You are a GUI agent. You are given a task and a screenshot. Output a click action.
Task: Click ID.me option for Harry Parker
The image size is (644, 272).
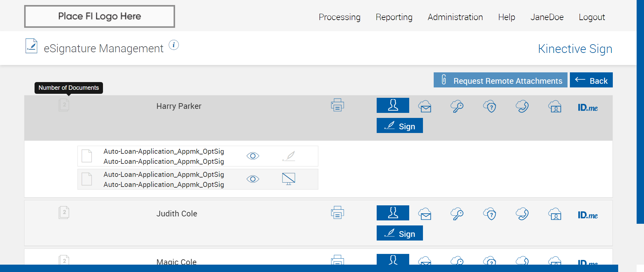tap(588, 108)
